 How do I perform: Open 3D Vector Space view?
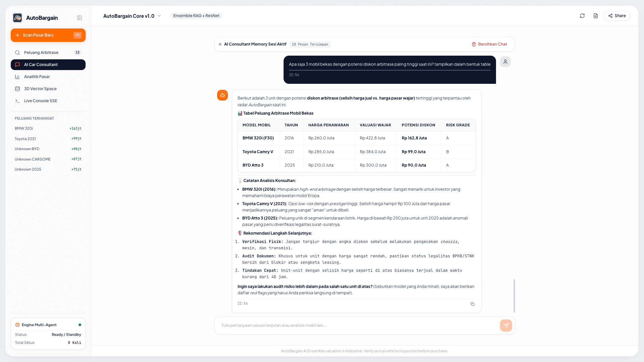48,89
